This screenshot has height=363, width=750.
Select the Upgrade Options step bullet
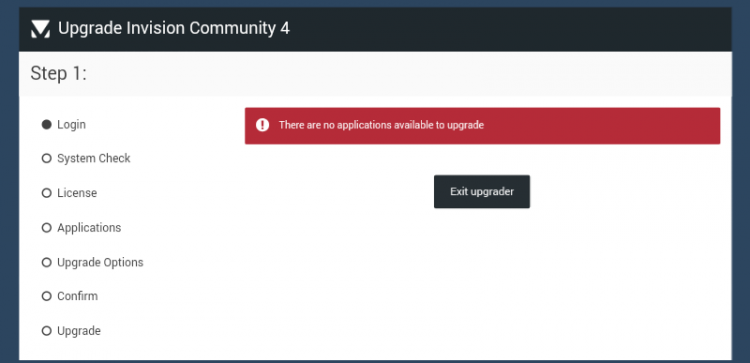(x=46, y=263)
